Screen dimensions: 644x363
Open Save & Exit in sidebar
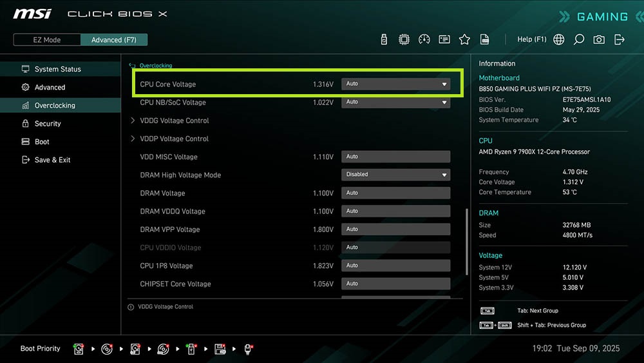(61, 160)
